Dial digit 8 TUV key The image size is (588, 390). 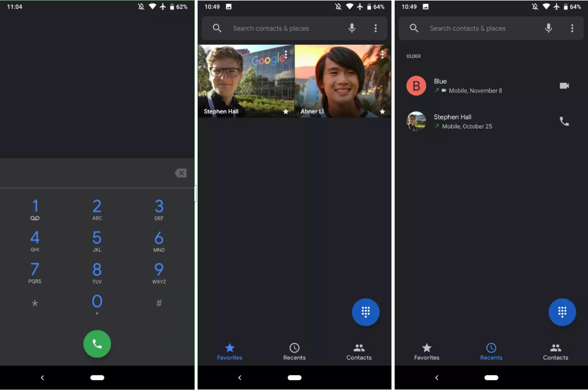tap(97, 273)
